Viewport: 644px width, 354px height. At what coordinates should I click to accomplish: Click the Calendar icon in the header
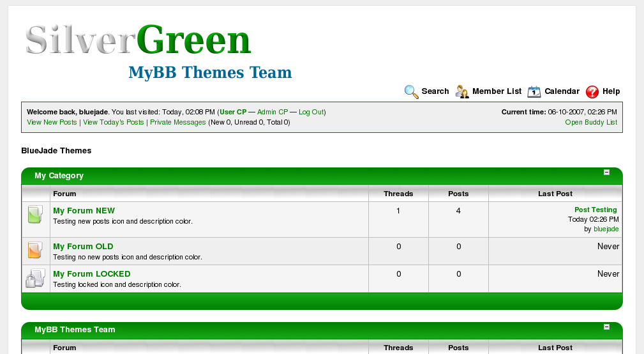[534, 91]
